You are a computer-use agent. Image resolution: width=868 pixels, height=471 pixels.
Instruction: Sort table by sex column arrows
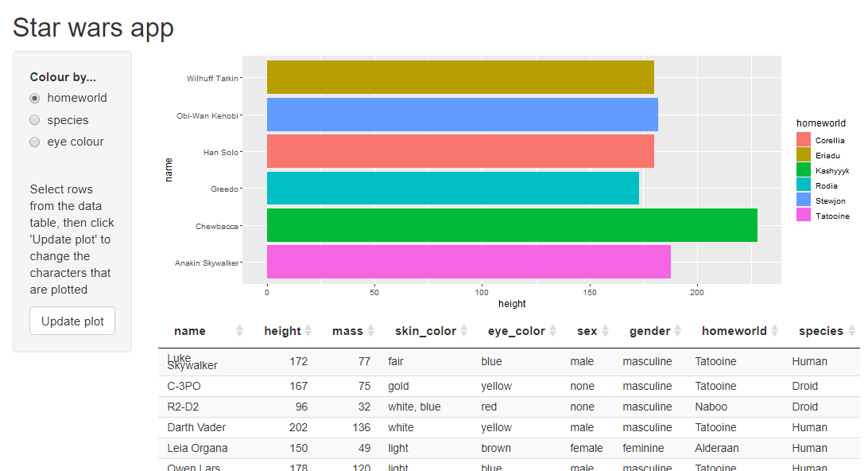tap(605, 331)
